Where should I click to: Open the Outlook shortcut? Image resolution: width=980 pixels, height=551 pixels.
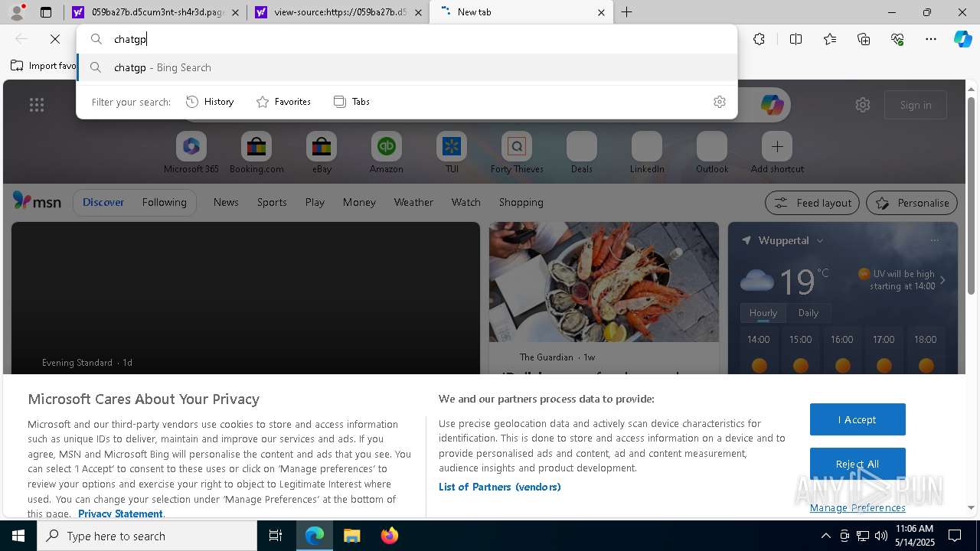(x=712, y=153)
